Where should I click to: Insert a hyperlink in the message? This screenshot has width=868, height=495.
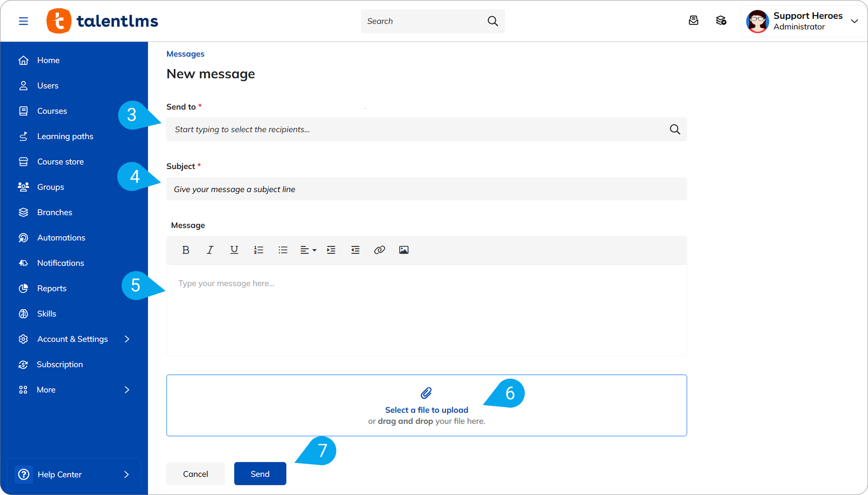[379, 250]
